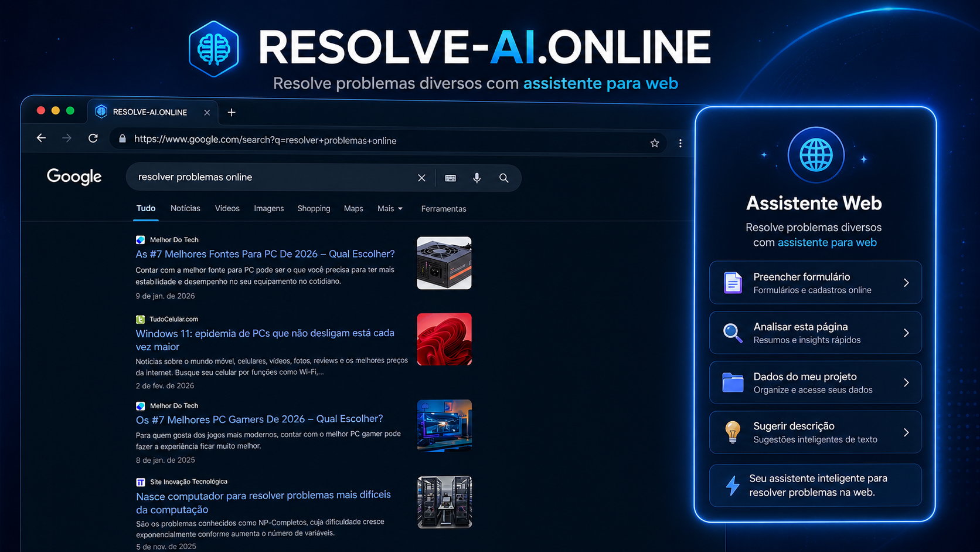This screenshot has width=980, height=552.
Task: Click the lightbulb icon of Sugerir descrição
Action: point(733,432)
